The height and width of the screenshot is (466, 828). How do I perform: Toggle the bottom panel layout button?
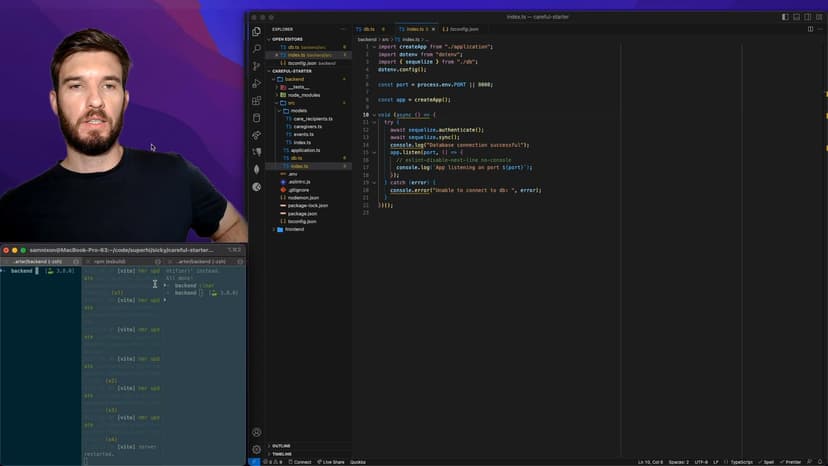(797, 17)
